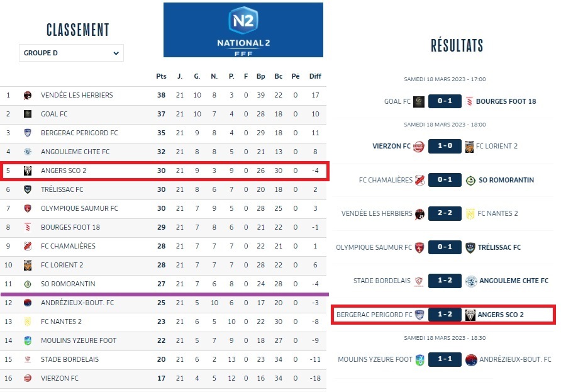Click the Vierzon FC crest in standings

(28, 379)
